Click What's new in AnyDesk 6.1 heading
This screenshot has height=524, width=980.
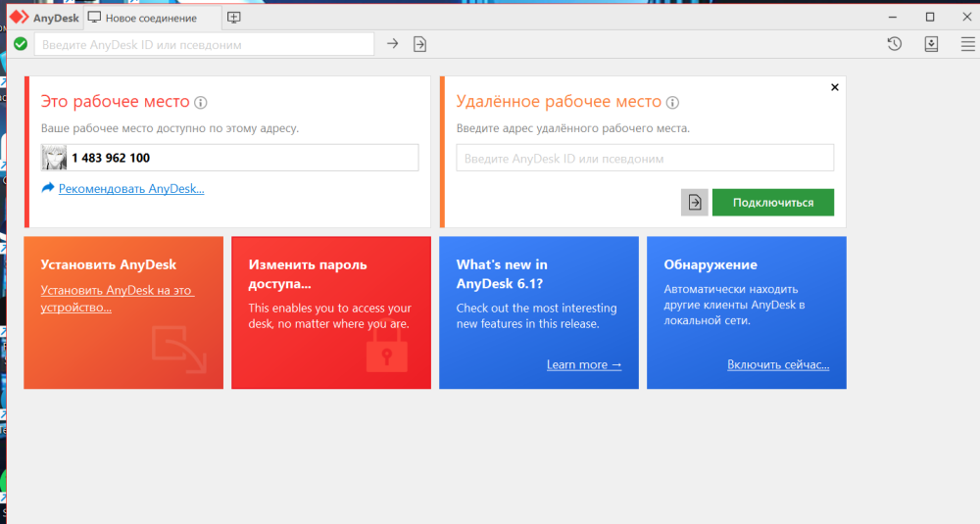click(x=502, y=274)
